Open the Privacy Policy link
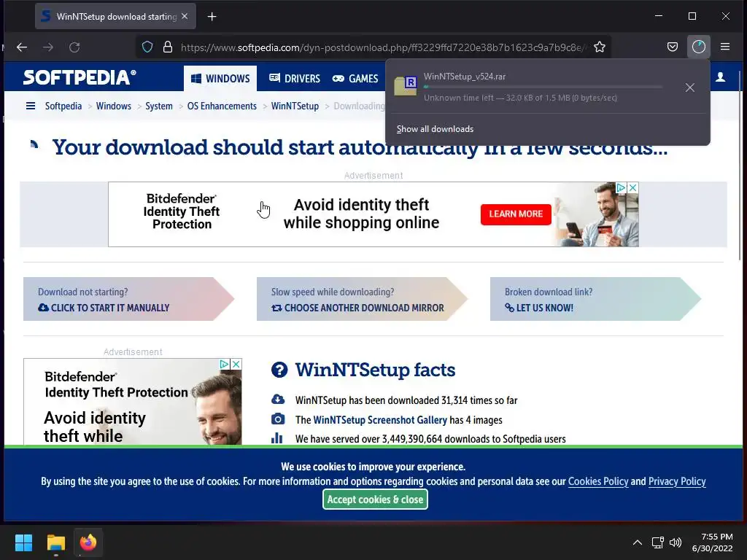747x560 pixels. tap(677, 481)
